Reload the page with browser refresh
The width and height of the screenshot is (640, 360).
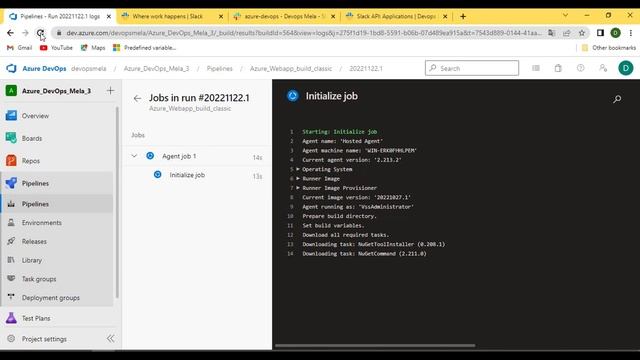[40, 33]
